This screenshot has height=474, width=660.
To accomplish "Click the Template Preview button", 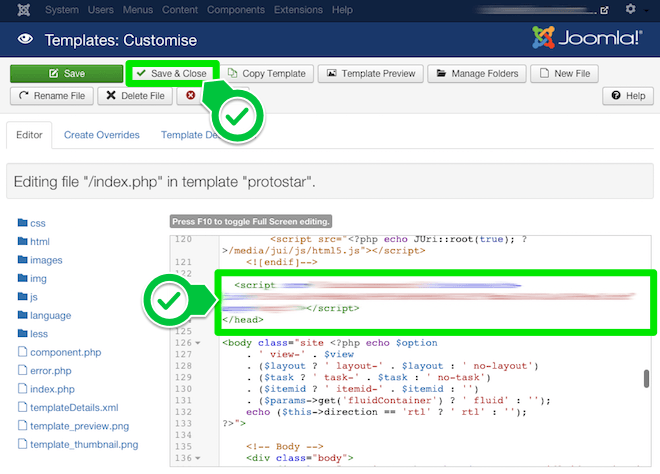I will click(x=370, y=74).
